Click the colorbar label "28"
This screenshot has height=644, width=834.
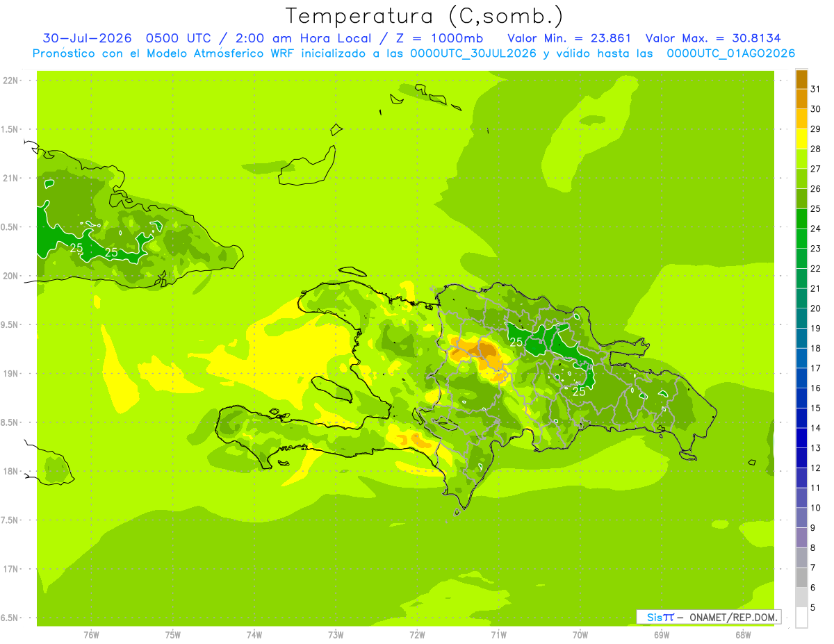pyautogui.click(x=816, y=149)
